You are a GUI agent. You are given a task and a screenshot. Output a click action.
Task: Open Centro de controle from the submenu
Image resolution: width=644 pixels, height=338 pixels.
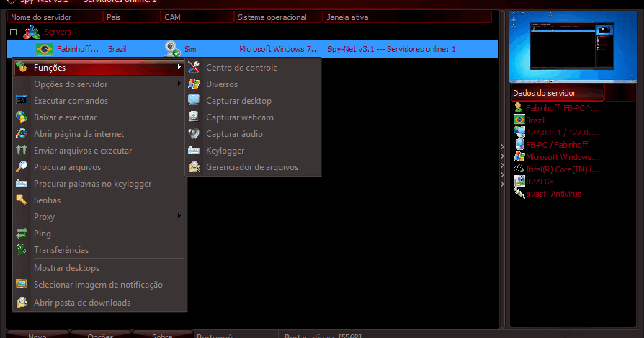pyautogui.click(x=253, y=67)
